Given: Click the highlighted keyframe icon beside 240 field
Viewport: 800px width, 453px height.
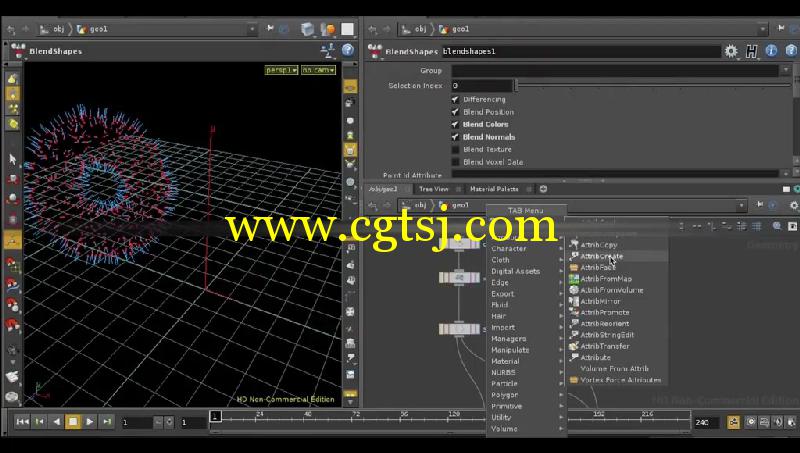Looking at the screenshot, I should coord(733,422).
